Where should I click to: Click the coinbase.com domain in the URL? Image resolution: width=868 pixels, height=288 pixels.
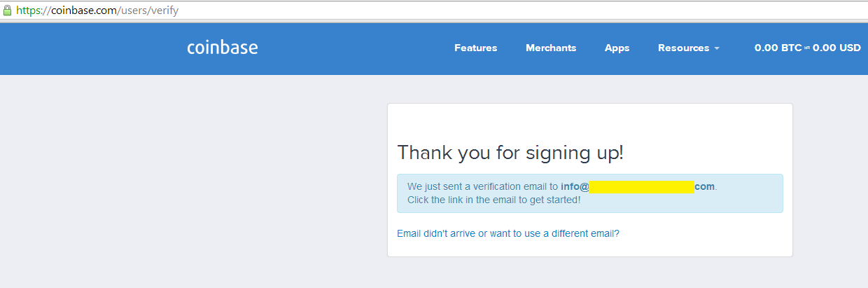pos(83,11)
